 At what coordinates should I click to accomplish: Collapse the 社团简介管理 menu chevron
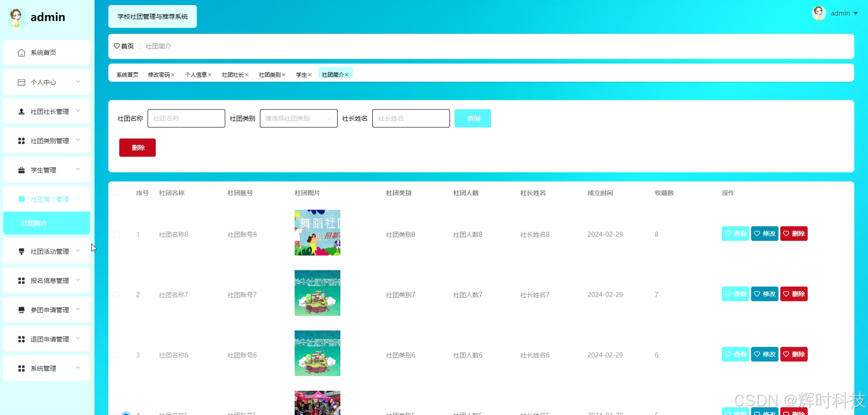pyautogui.click(x=78, y=199)
